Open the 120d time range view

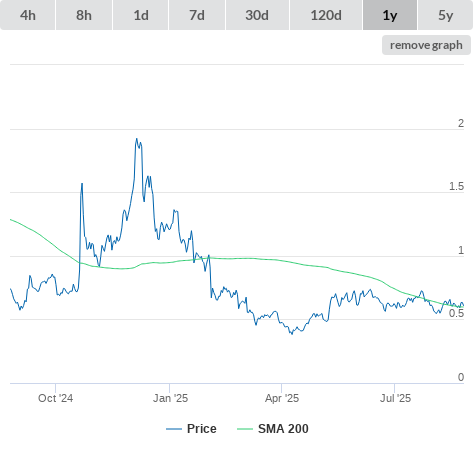326,15
